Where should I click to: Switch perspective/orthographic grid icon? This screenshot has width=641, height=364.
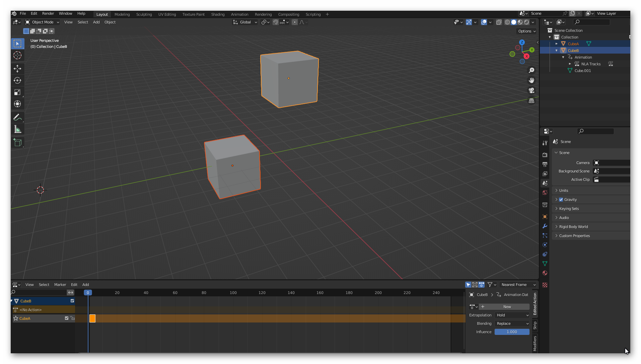point(531,100)
